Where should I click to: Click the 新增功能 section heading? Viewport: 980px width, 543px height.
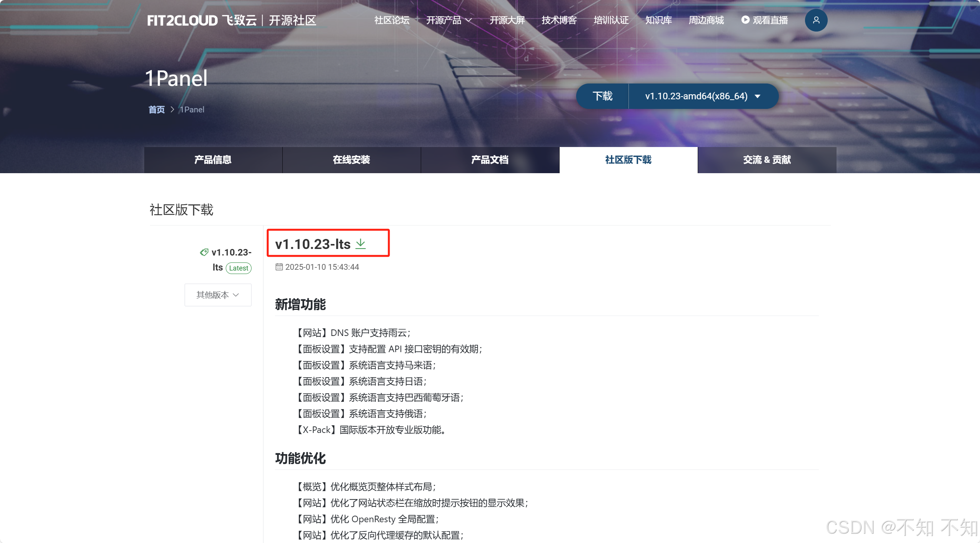(300, 304)
